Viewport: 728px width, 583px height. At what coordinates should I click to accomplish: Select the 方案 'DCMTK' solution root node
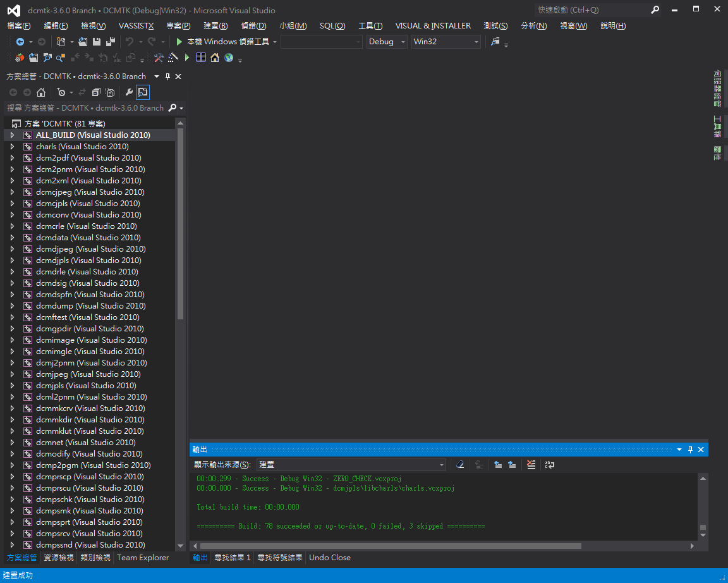tap(64, 123)
